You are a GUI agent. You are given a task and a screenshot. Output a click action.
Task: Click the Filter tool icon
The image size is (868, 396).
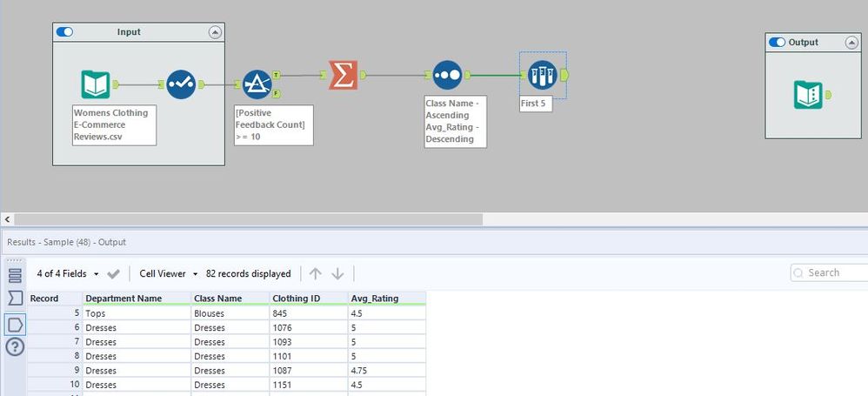257,84
